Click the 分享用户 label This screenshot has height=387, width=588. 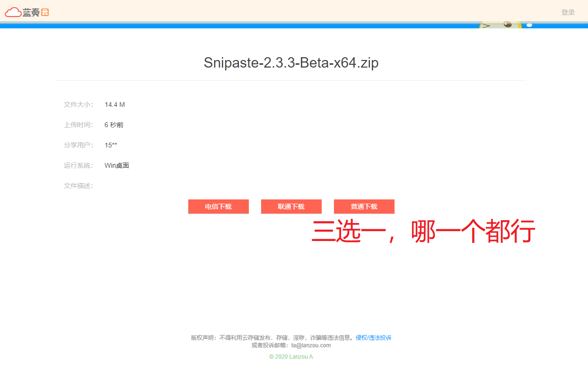79,145
